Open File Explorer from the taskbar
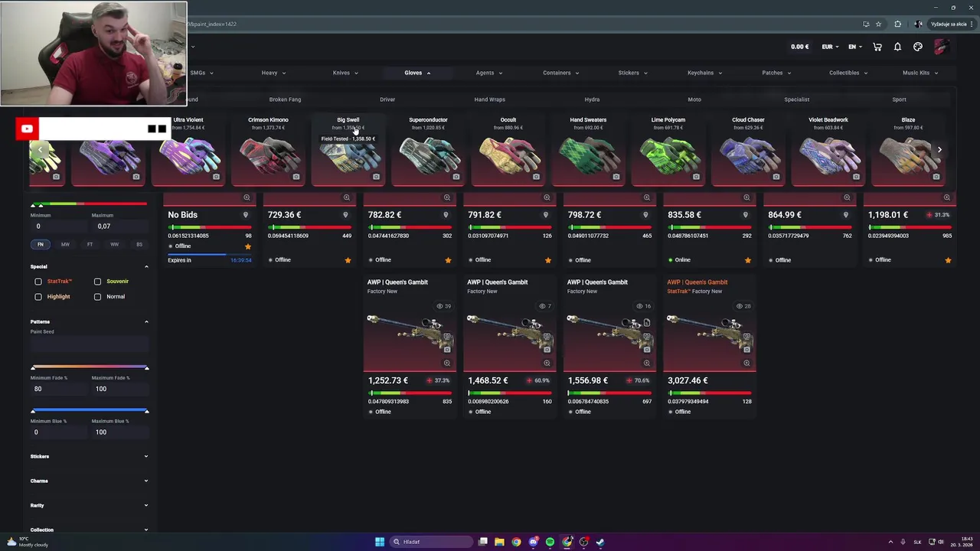This screenshot has width=980, height=551. pos(499,542)
